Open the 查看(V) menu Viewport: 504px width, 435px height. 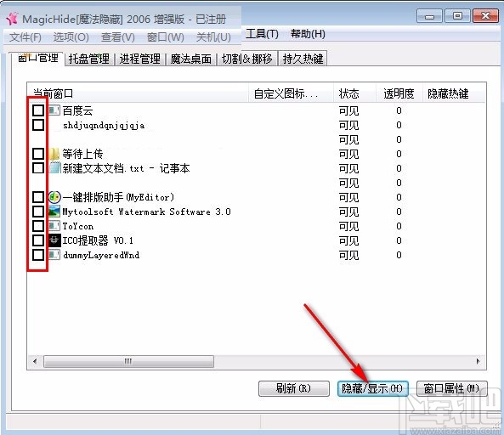pyautogui.click(x=117, y=37)
